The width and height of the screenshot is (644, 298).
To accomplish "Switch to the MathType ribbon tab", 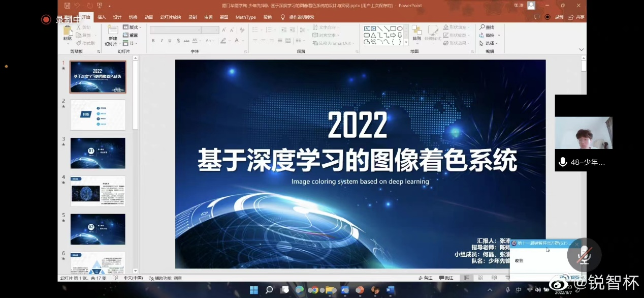I will click(245, 17).
